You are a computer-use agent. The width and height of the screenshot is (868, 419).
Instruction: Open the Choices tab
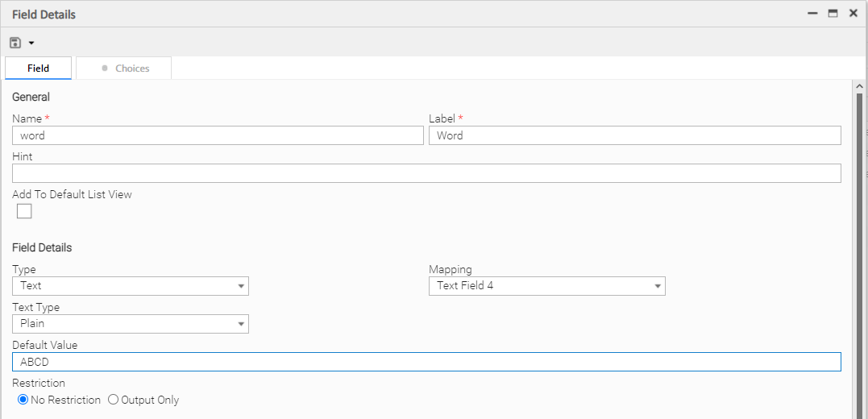124,68
